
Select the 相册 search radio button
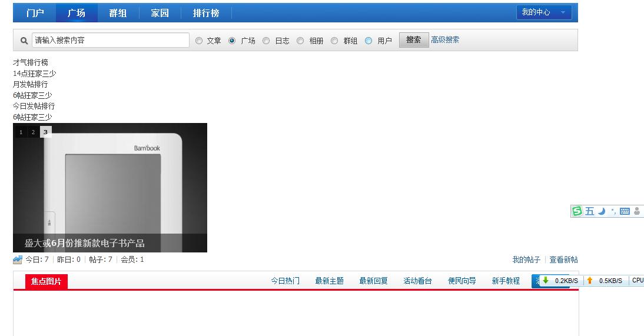300,41
